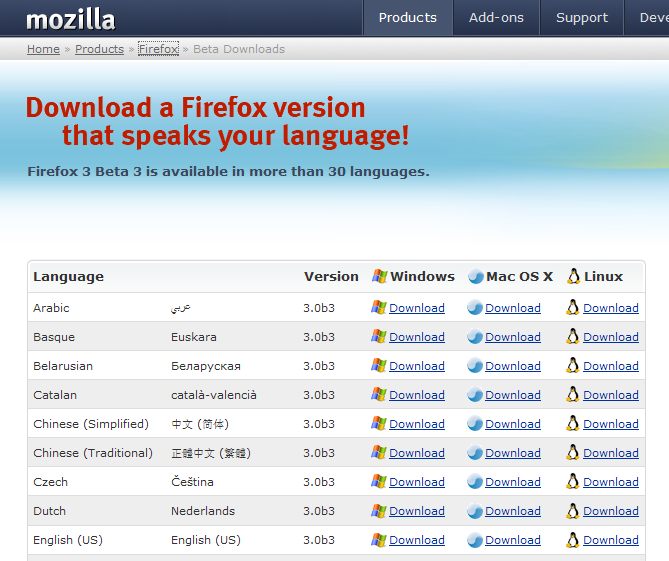Open the Products navigation tab
The width and height of the screenshot is (669, 561).
click(x=407, y=17)
